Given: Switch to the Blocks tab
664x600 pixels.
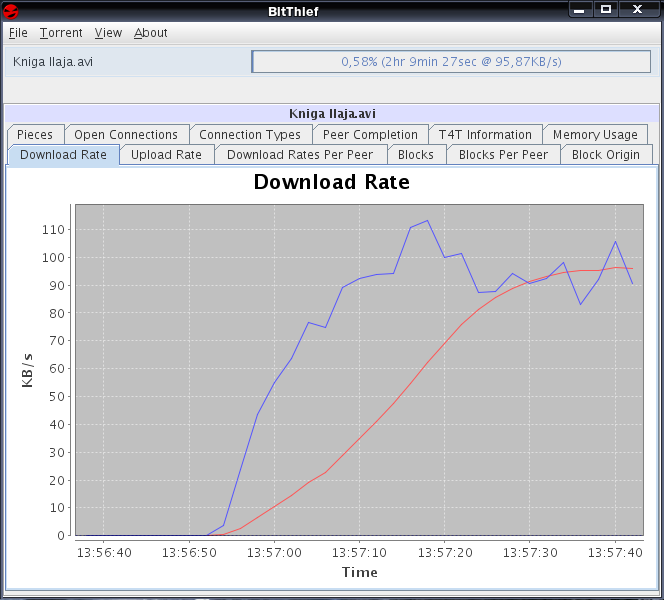Looking at the screenshot, I should [416, 155].
